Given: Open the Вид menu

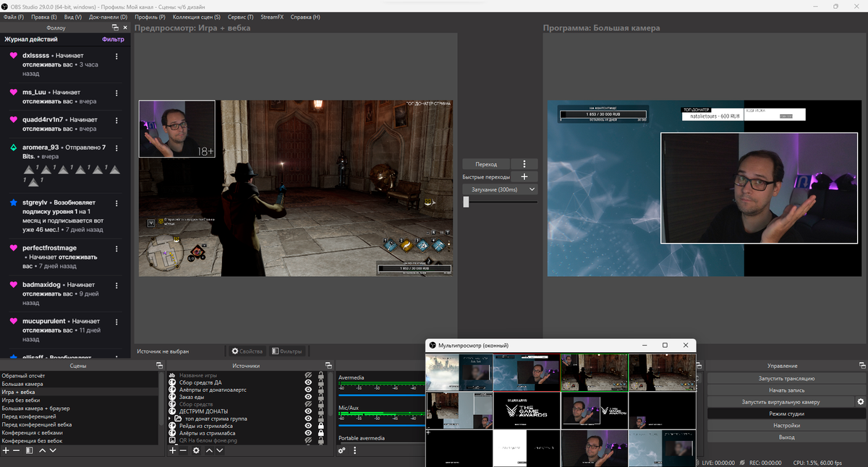Looking at the screenshot, I should pyautogui.click(x=72, y=17).
